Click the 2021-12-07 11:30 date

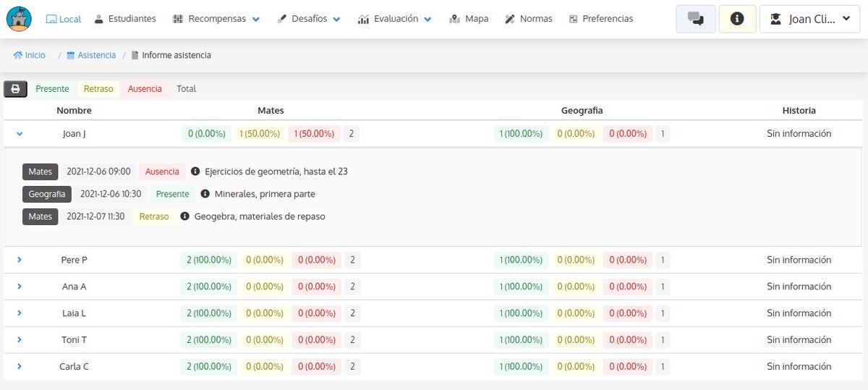pos(95,216)
